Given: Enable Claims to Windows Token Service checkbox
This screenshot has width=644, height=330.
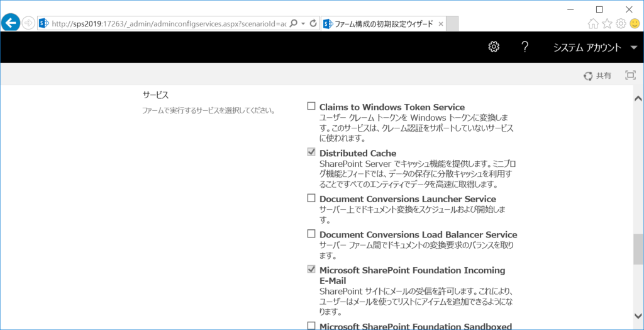Looking at the screenshot, I should [311, 106].
